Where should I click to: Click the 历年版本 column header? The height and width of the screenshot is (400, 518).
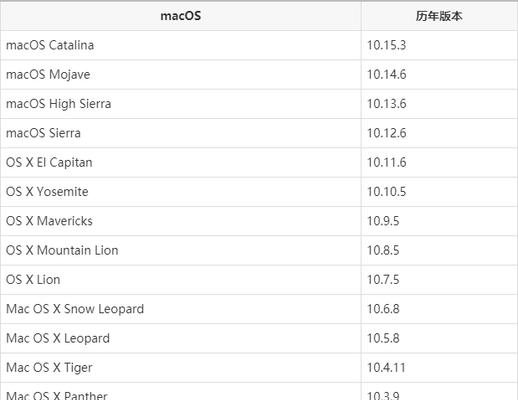coord(439,16)
